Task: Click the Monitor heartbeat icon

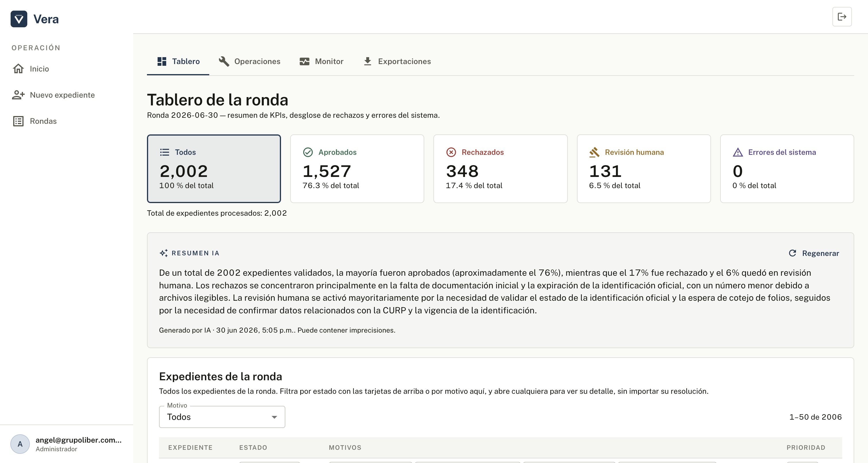Action: [304, 61]
